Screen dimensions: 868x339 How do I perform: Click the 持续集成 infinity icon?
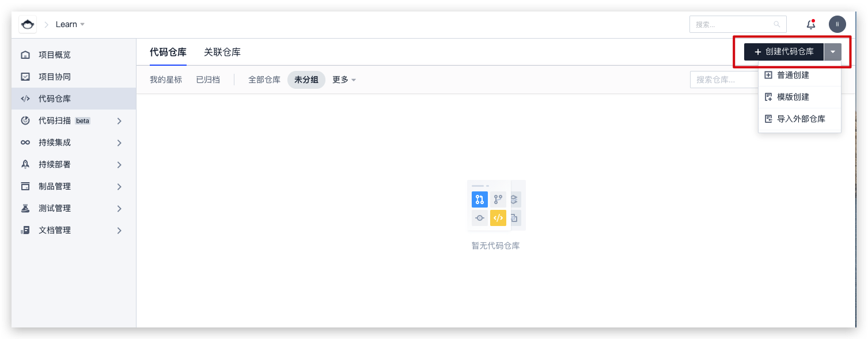coord(25,142)
